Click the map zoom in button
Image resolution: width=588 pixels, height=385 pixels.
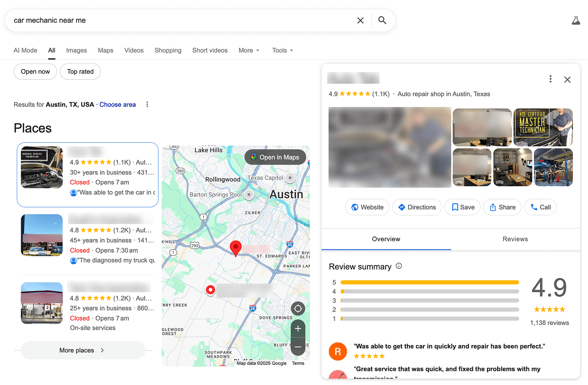pos(298,328)
